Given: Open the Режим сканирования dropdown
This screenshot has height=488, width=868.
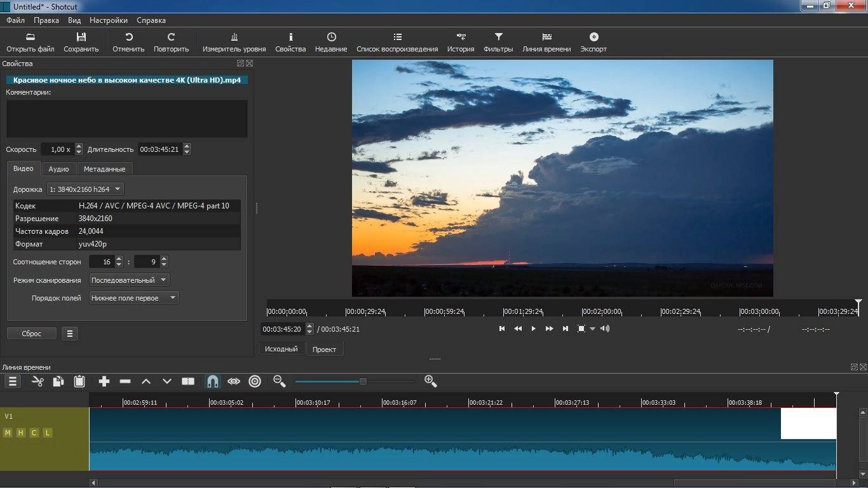Looking at the screenshot, I should (x=130, y=280).
